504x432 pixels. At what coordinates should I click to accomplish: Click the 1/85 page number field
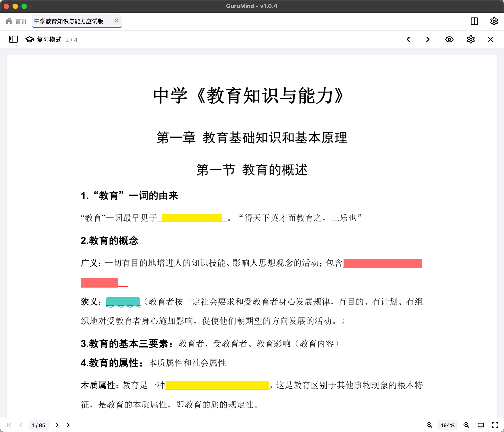point(39,425)
